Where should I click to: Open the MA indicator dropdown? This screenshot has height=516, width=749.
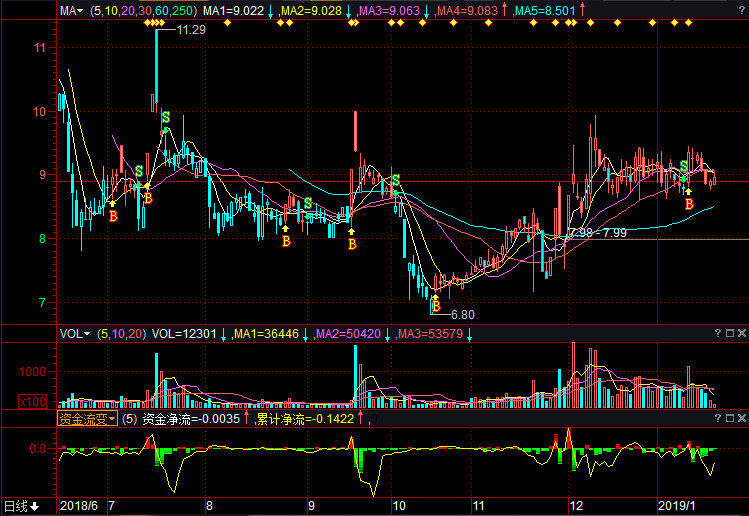point(71,11)
